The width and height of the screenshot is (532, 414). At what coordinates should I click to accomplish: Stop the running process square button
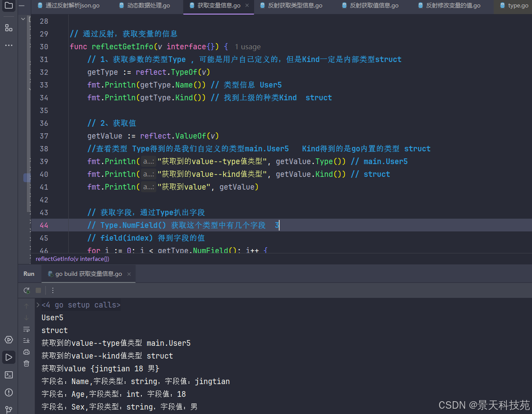point(38,290)
